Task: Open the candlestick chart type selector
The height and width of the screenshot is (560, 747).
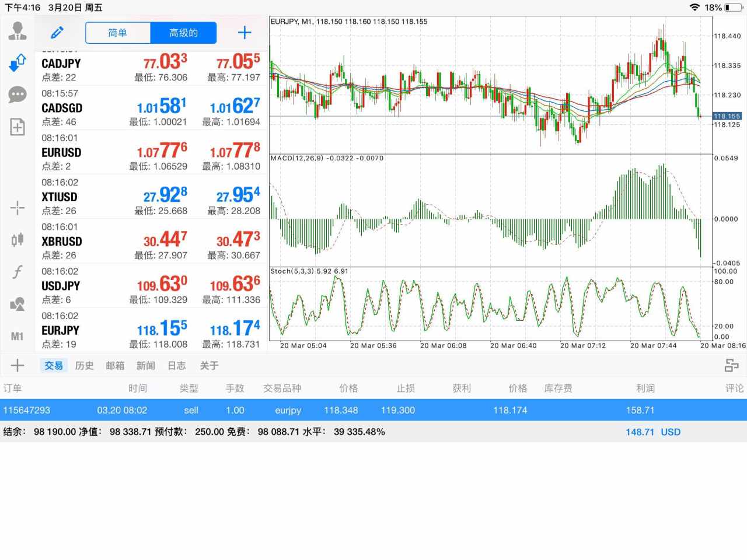Action: [18, 239]
